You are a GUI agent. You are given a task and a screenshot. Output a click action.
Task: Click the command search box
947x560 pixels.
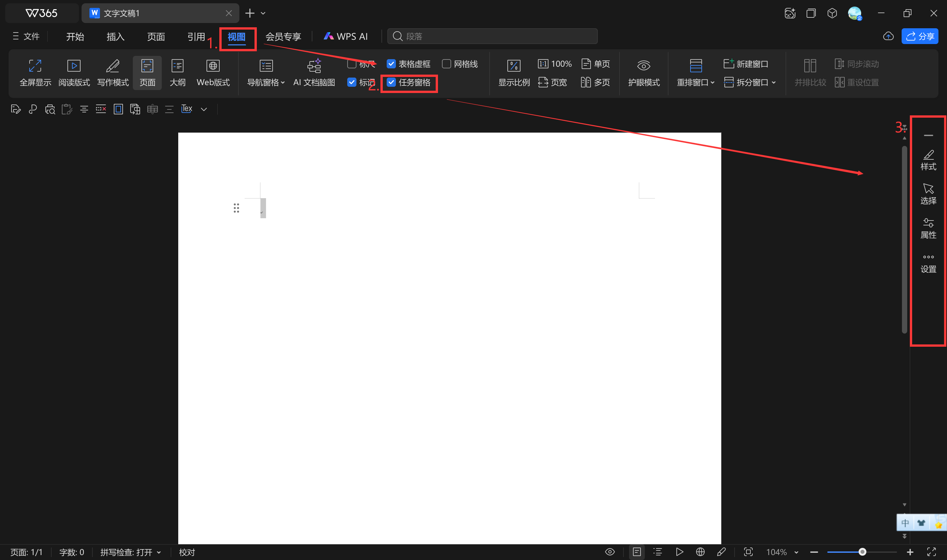point(492,36)
